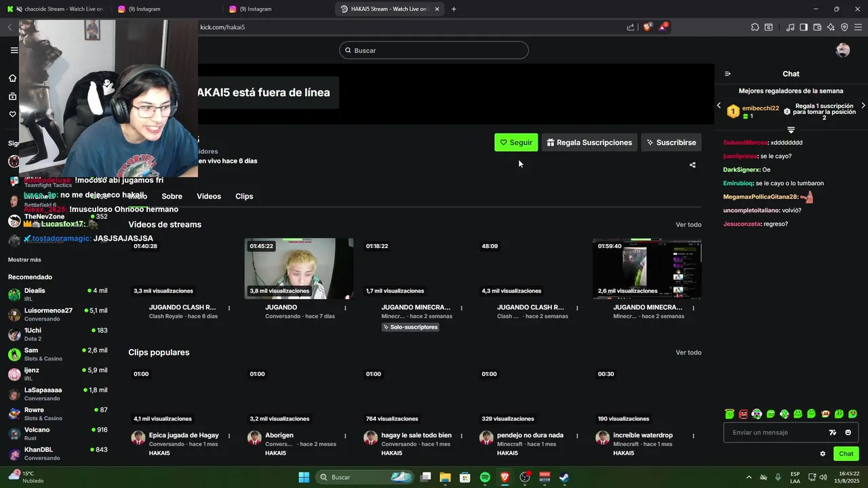
Task: Collapse the chat panel with arrow icon
Action: (728, 74)
